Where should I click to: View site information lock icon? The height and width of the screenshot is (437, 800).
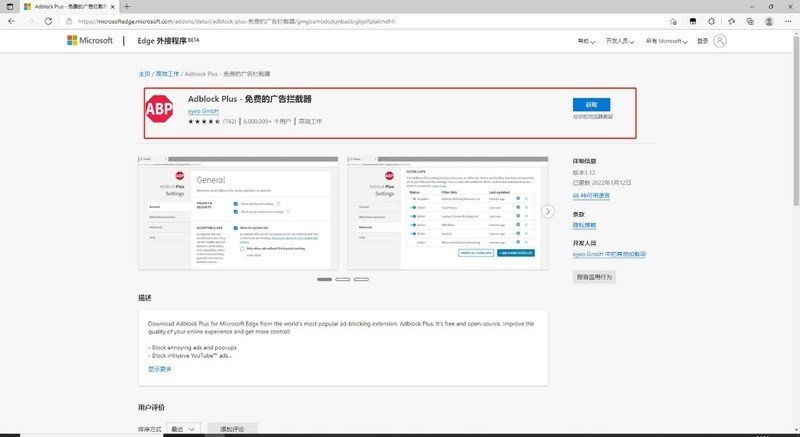(x=69, y=21)
